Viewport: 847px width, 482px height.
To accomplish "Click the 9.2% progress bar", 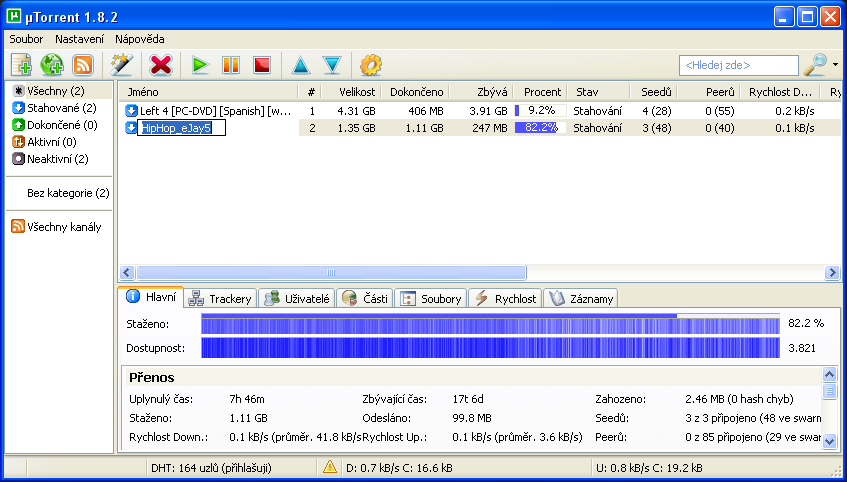I will 540,111.
